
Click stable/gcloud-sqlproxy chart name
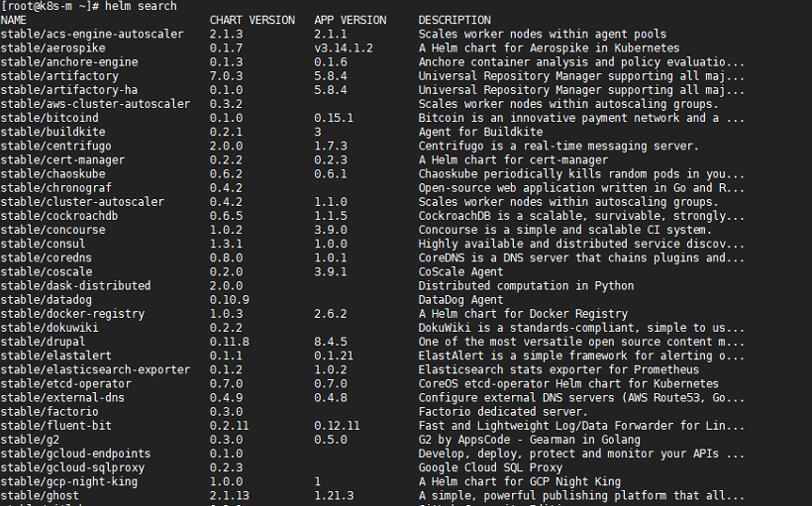72,467
